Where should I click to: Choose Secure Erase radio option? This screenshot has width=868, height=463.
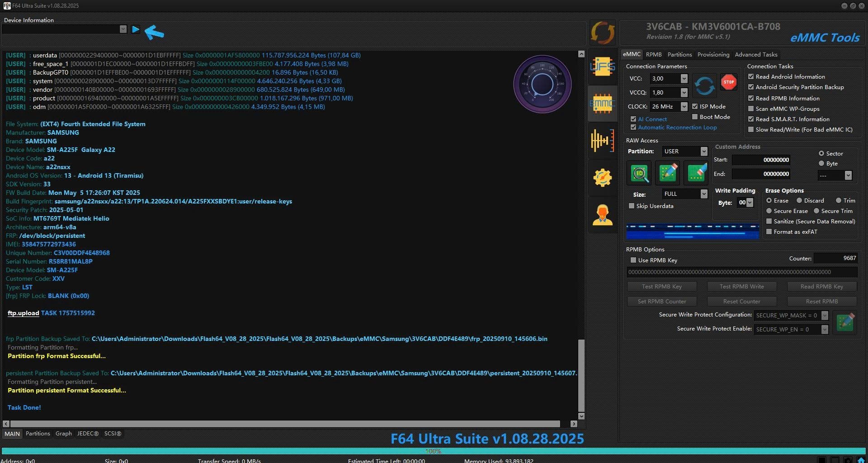tap(769, 211)
